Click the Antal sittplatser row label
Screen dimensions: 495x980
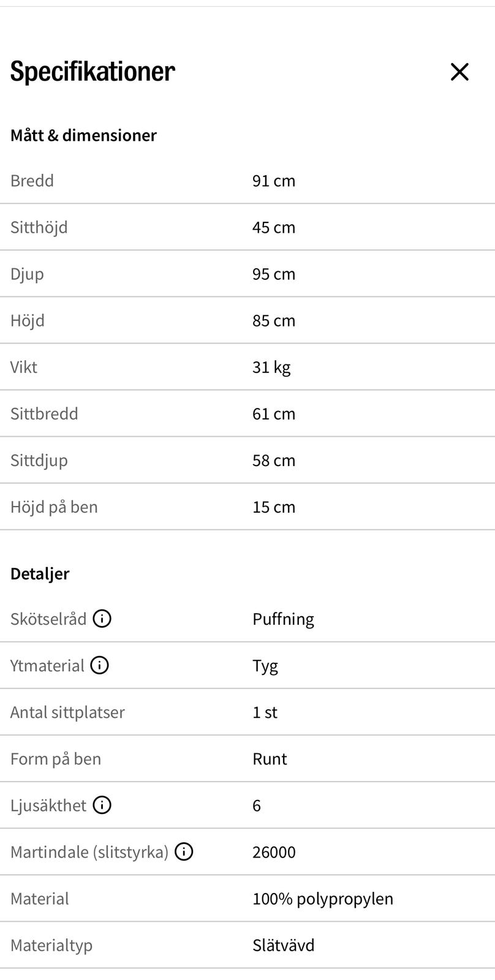(x=67, y=712)
